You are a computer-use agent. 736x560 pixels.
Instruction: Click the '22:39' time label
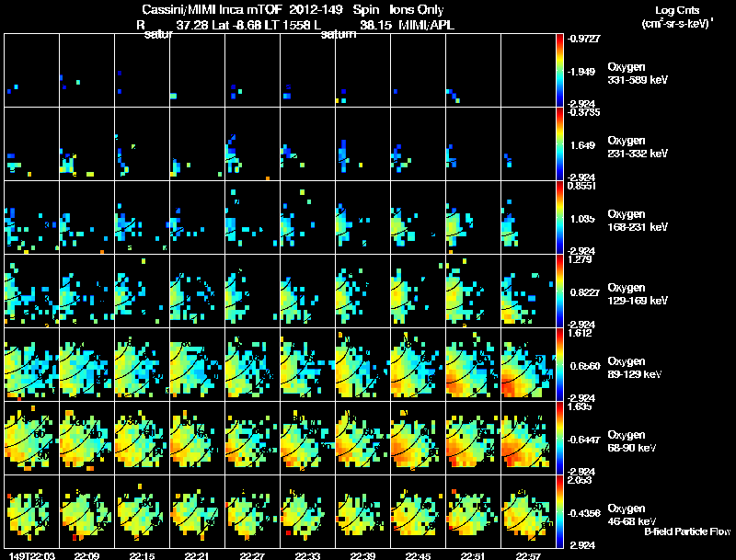362,555
